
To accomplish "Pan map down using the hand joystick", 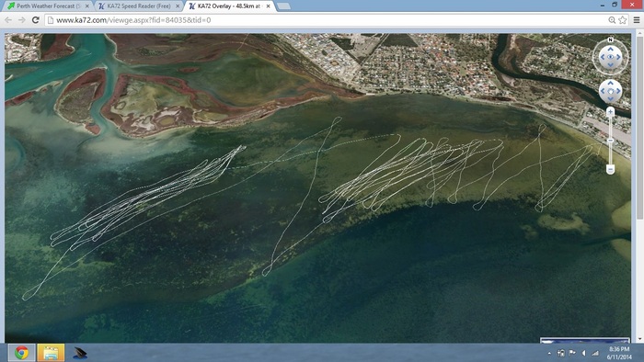I will (x=610, y=99).
